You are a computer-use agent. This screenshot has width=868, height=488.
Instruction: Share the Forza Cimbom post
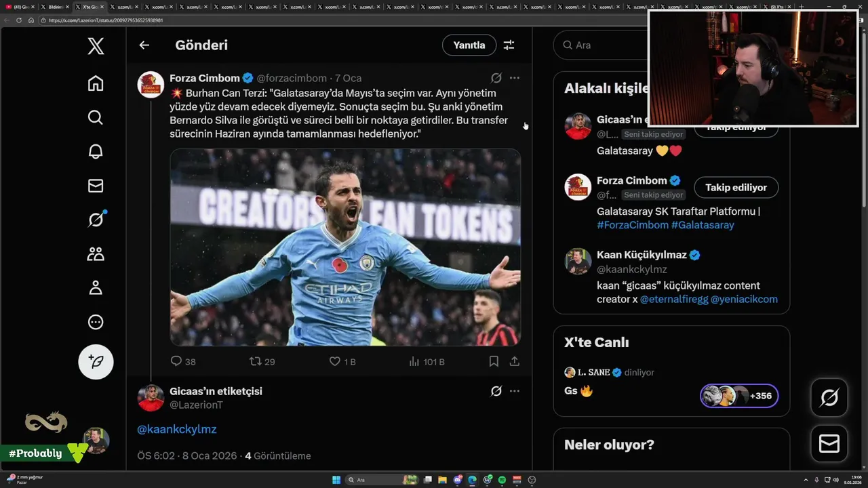pos(515,361)
